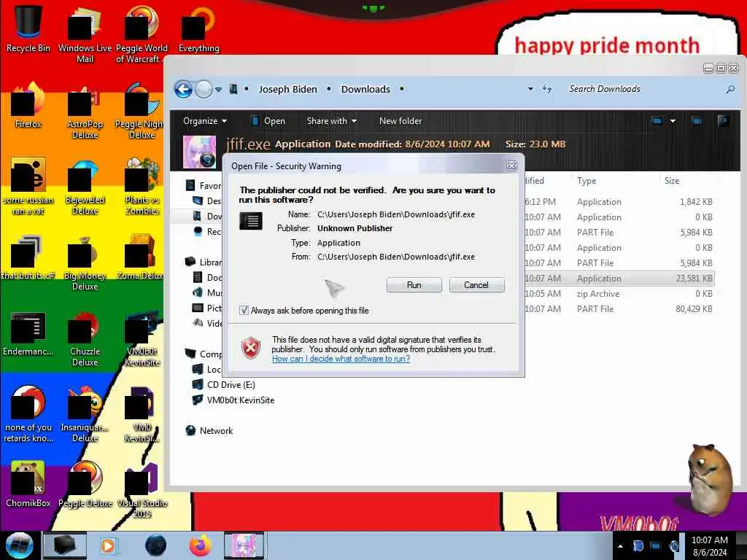This screenshot has height=560, width=747.
Task: Expand the address bar history dropdown
Action: (530, 89)
